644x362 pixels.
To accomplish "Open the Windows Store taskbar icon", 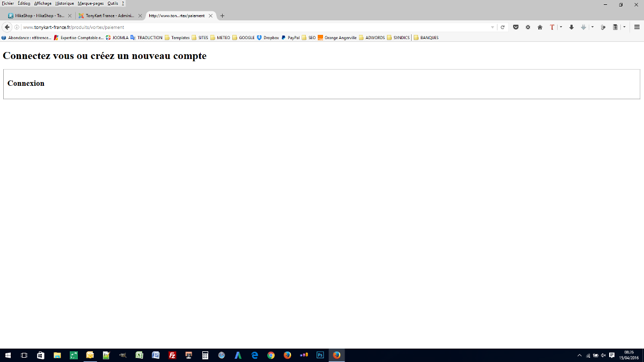I will click(40, 355).
